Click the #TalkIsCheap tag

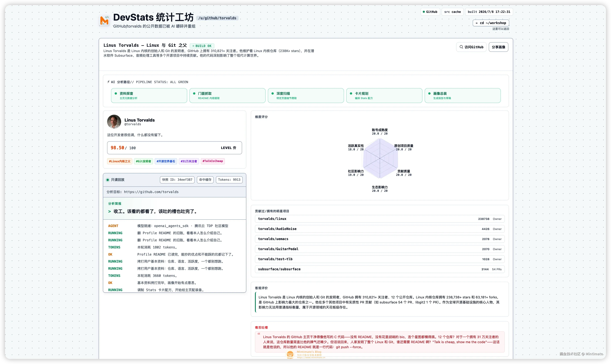[213, 161]
